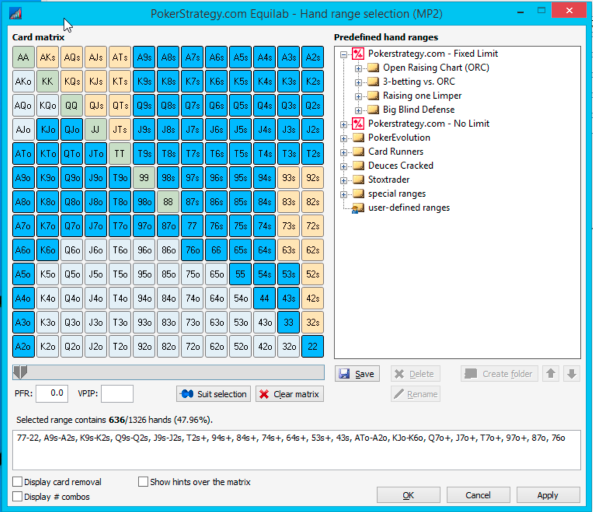Image resolution: width=593 pixels, height=512 pixels.
Task: Click the Card Runners folder icon
Action: [358, 152]
